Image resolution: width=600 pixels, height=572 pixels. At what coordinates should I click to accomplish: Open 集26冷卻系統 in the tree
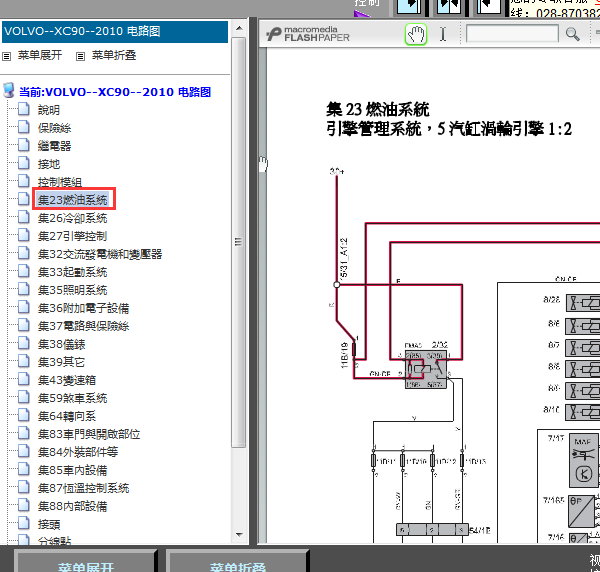[x=72, y=218]
